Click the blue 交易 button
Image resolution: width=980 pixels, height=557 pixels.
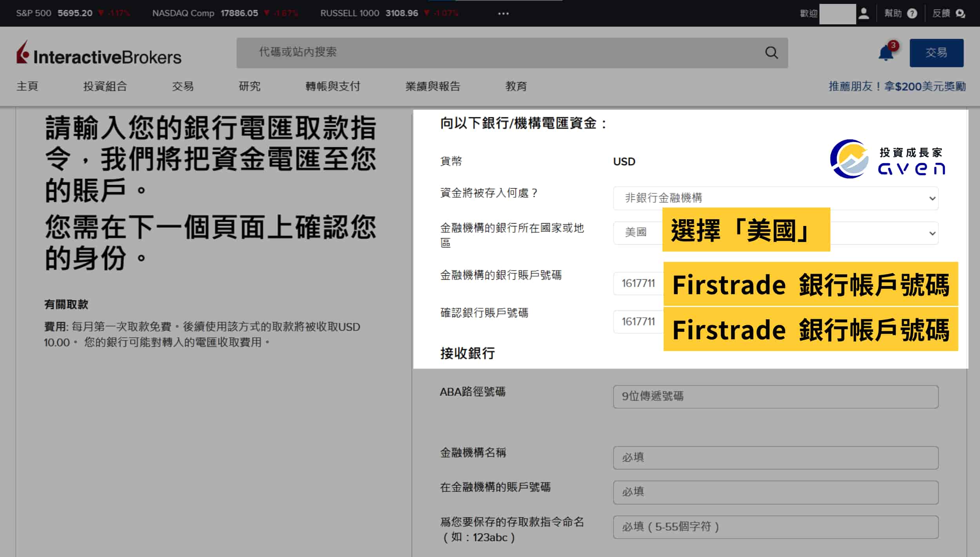pyautogui.click(x=936, y=52)
